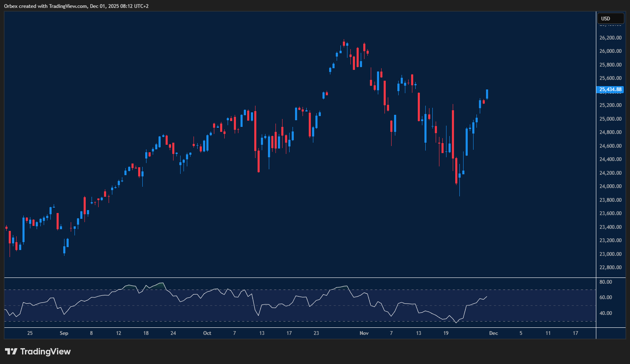This screenshot has height=364, width=630.
Task: Click the TradingView wordmark text
Action: (x=46, y=352)
